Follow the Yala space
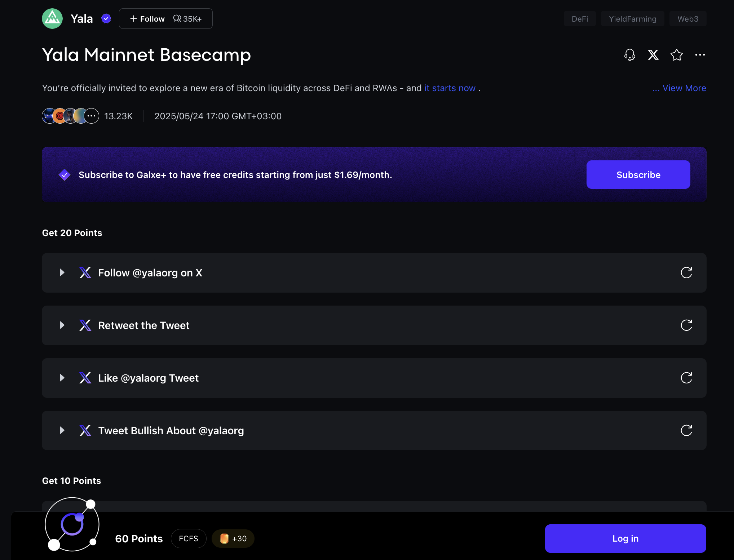Image resolution: width=734 pixels, height=560 pixels. pos(165,19)
